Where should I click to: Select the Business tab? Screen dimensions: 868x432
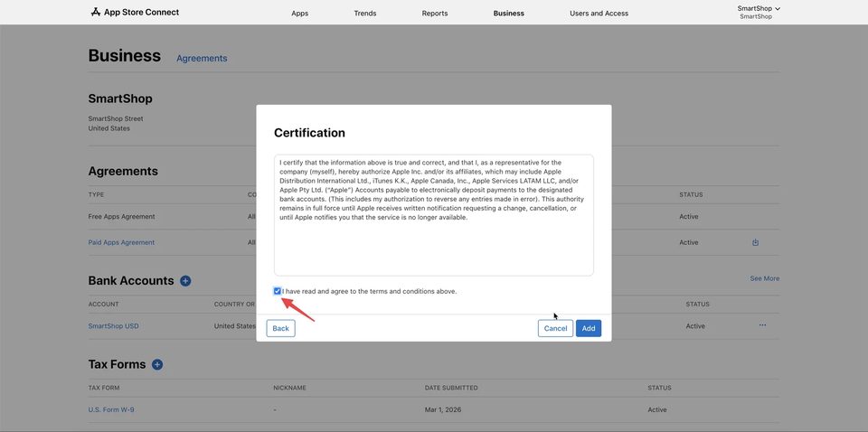pyautogui.click(x=508, y=14)
